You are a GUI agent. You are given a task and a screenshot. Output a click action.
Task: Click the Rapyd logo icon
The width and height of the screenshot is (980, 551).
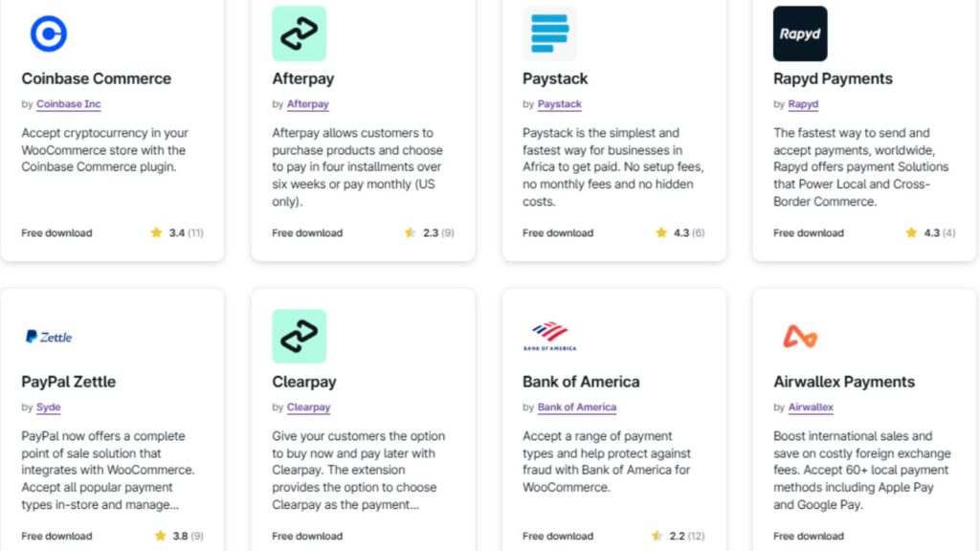800,34
